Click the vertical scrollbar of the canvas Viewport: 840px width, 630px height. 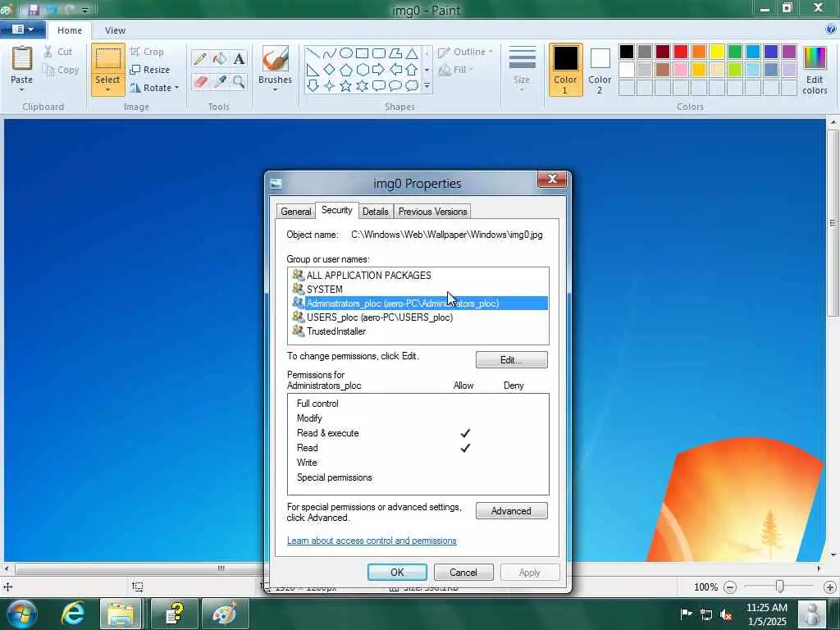833,223
